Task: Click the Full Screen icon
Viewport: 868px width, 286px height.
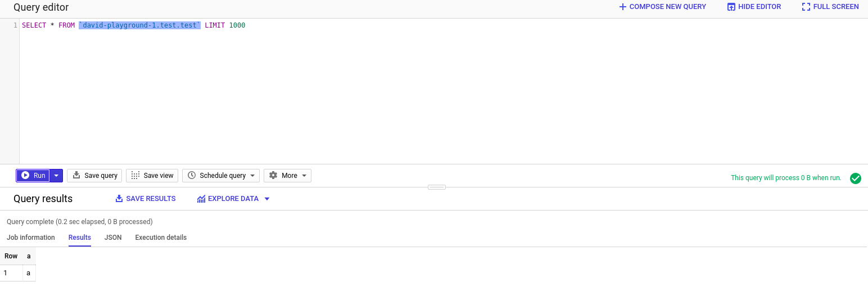Action: click(806, 7)
